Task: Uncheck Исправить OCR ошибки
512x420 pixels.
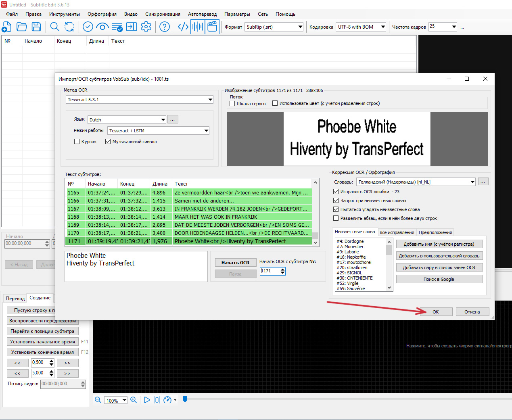Action: click(x=336, y=191)
